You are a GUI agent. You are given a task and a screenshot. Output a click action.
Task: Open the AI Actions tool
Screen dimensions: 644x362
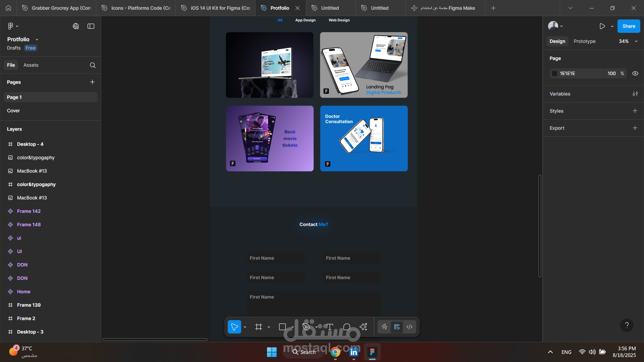364,327
